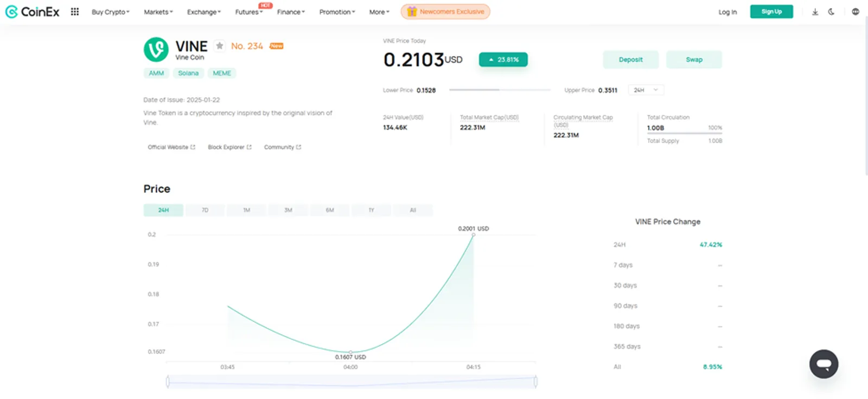Select the 3M chart tab
868x399 pixels.
click(288, 210)
